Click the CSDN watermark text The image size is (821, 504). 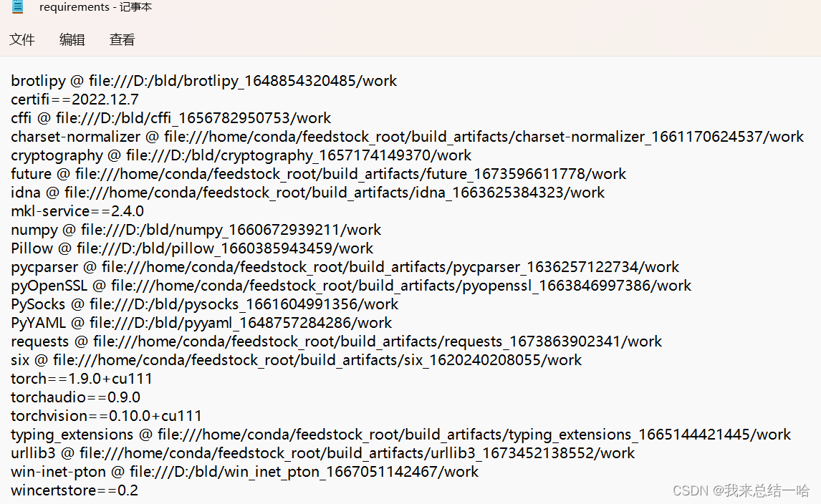(690, 490)
